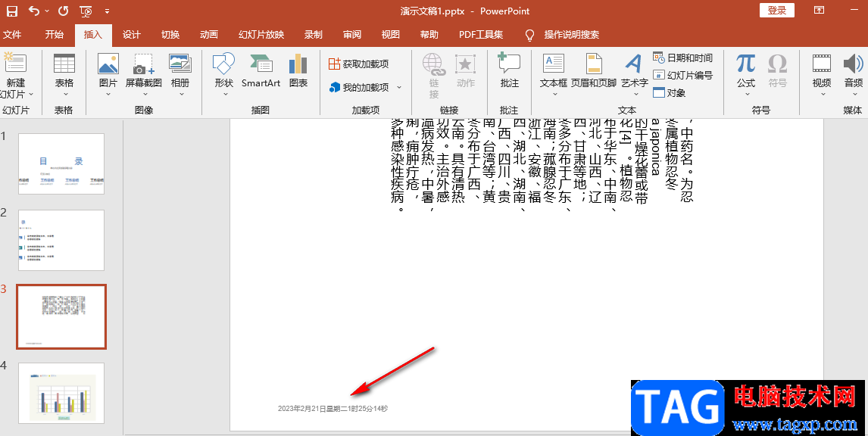Click the slide number (幻灯片编号) icon
The width and height of the screenshot is (868, 436).
click(x=683, y=75)
